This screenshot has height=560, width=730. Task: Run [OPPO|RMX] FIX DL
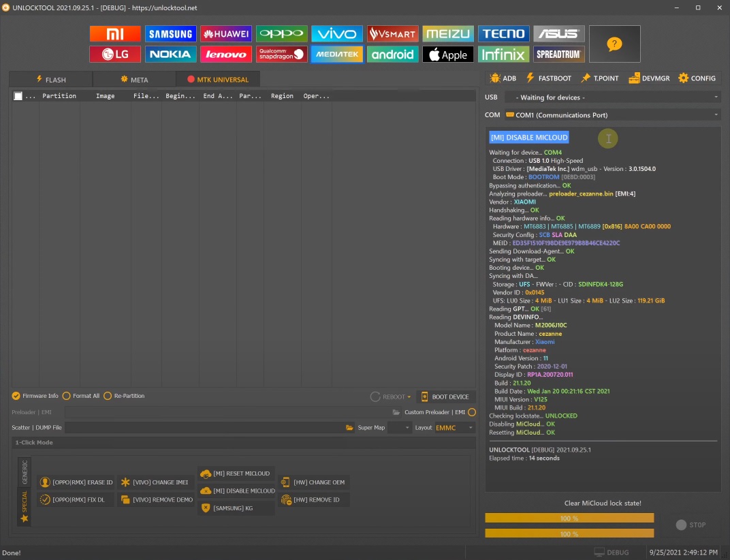pos(76,499)
